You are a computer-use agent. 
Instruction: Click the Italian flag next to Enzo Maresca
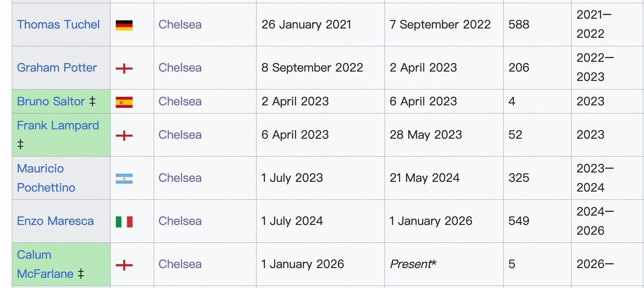[124, 222]
